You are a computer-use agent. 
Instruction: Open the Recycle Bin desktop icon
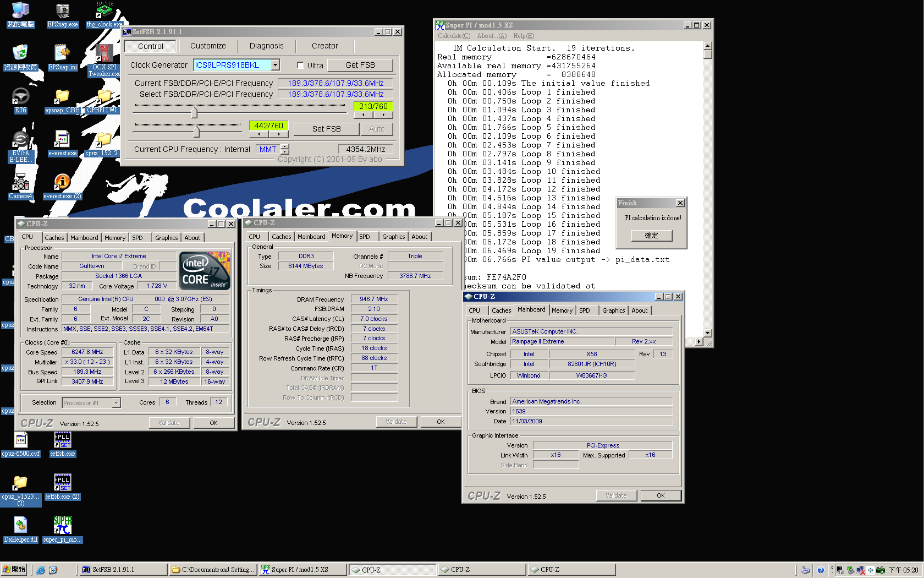(x=20, y=58)
